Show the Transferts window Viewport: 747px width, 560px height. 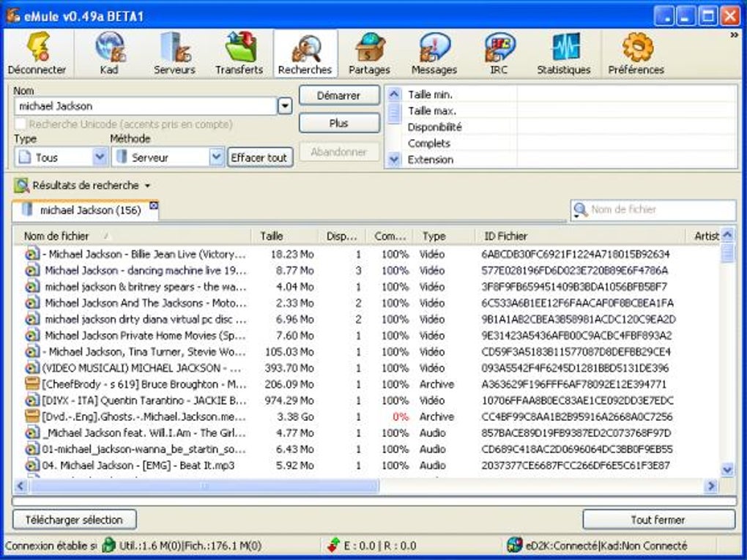pos(239,53)
